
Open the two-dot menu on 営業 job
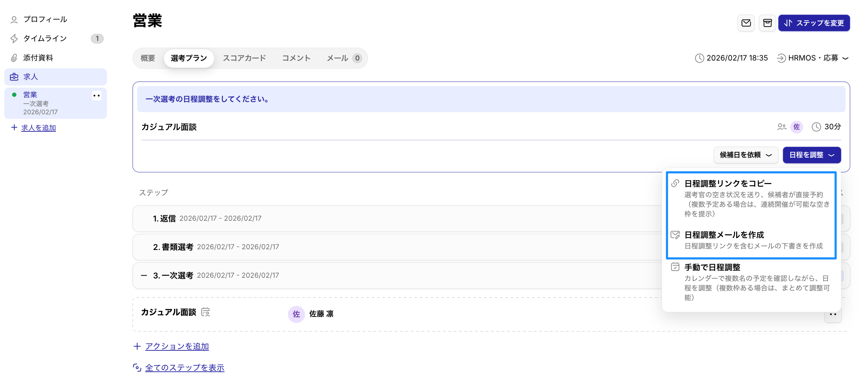coord(97,95)
